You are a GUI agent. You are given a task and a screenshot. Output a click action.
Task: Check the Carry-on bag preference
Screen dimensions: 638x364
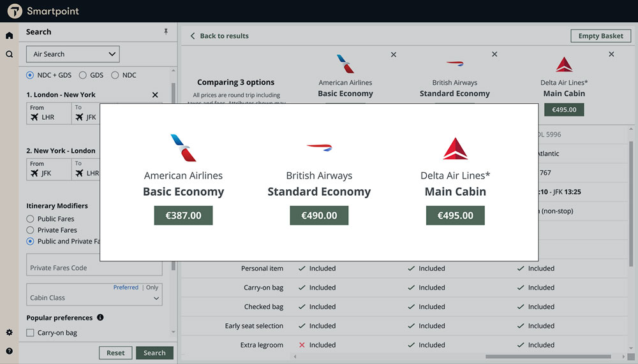(30, 333)
